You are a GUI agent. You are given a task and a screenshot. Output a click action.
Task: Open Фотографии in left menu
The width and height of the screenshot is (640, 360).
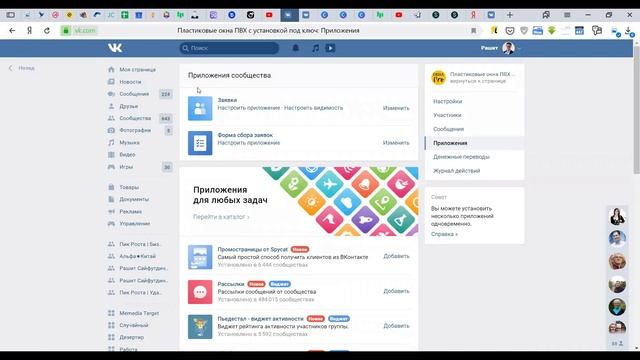click(135, 130)
